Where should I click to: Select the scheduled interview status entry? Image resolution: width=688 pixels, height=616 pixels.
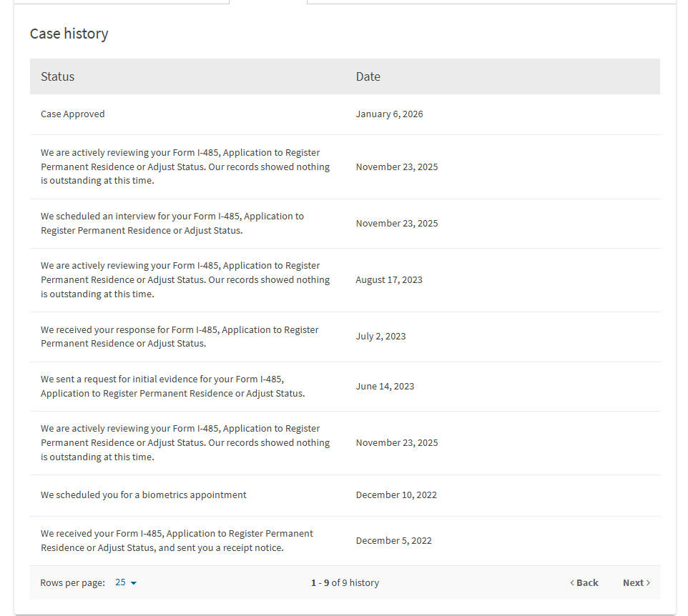point(345,224)
